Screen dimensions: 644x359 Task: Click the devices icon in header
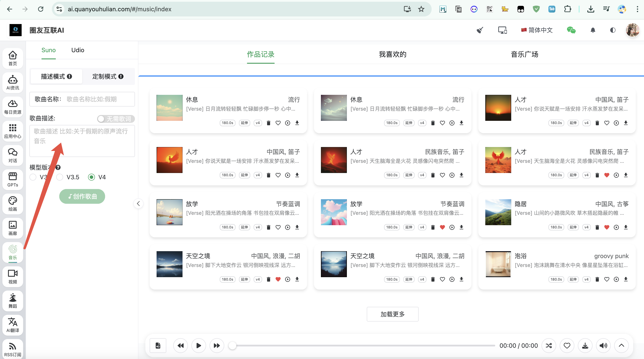pos(502,30)
